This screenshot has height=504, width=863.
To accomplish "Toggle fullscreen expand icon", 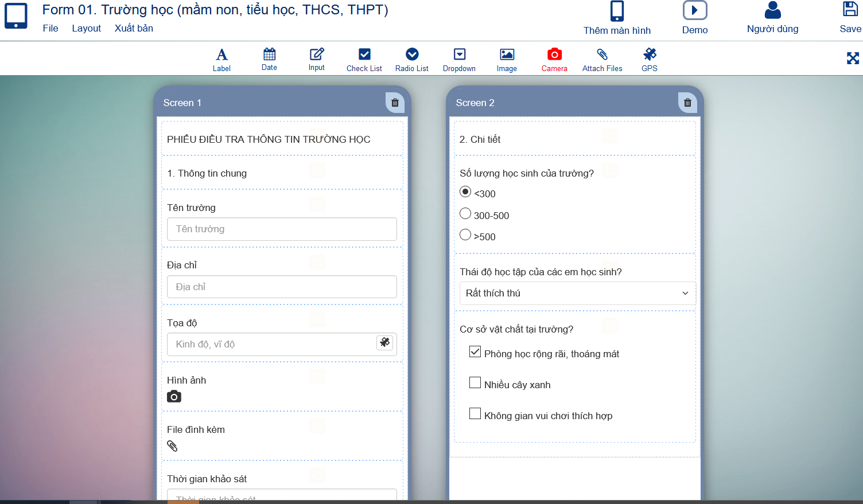I will [x=853, y=58].
